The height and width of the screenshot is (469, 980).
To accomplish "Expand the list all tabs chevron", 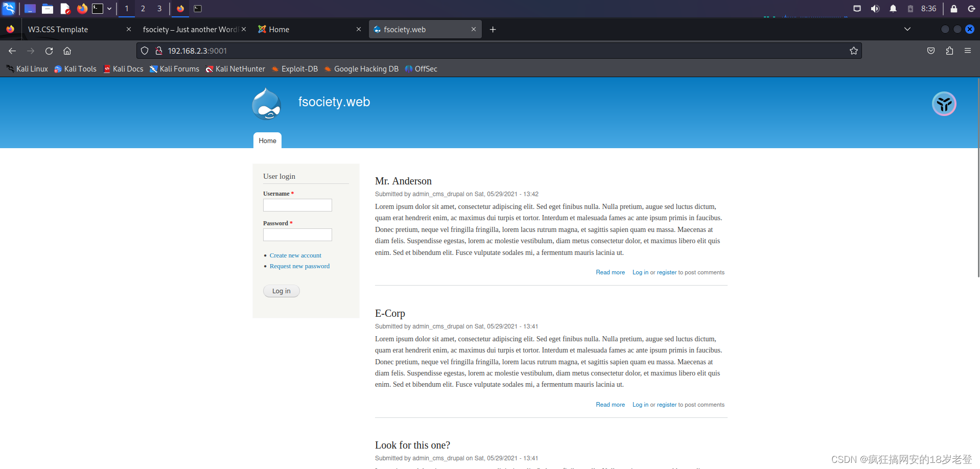I will click(907, 29).
